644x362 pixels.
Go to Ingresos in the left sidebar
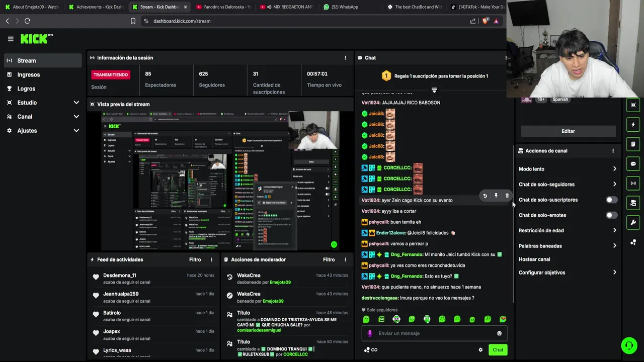(x=42, y=75)
